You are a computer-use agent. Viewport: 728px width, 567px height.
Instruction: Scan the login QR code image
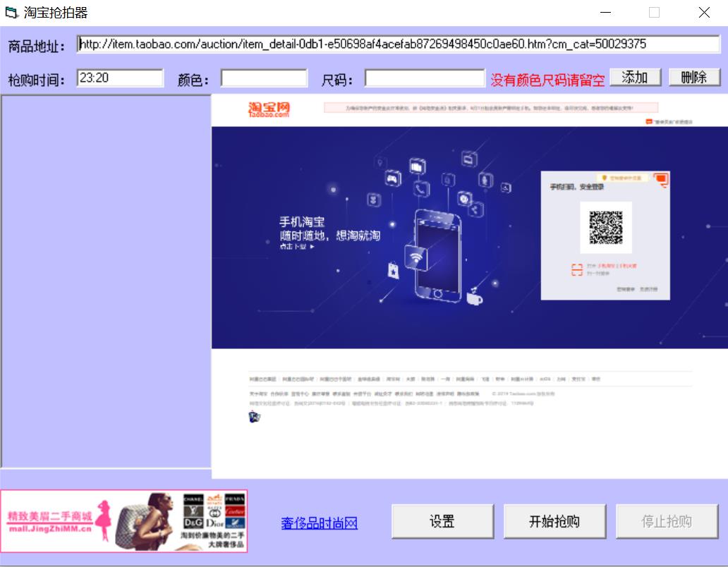click(606, 227)
